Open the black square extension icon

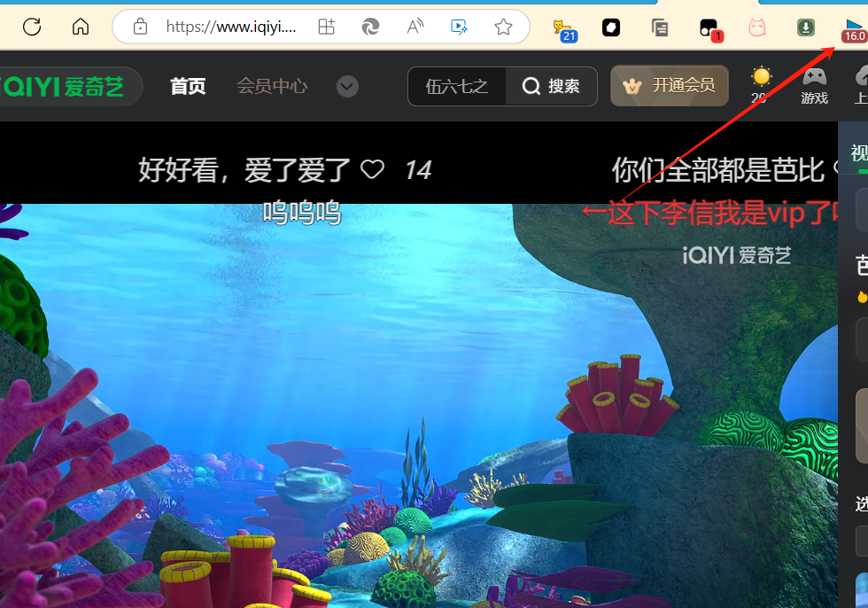[x=611, y=27]
